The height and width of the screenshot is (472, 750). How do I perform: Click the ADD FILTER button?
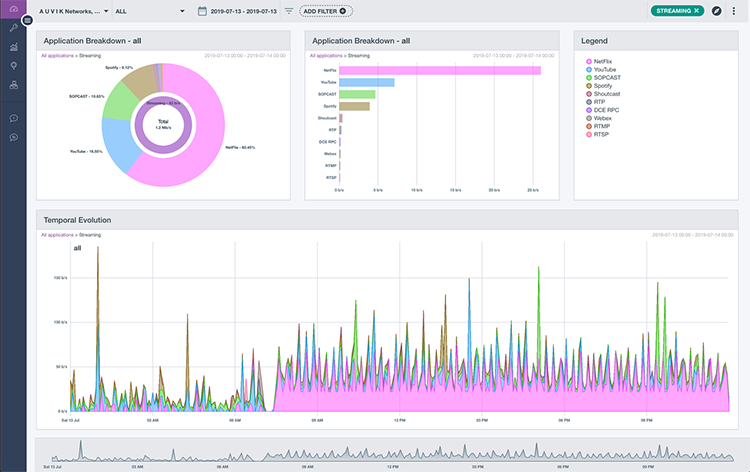pyautogui.click(x=324, y=11)
